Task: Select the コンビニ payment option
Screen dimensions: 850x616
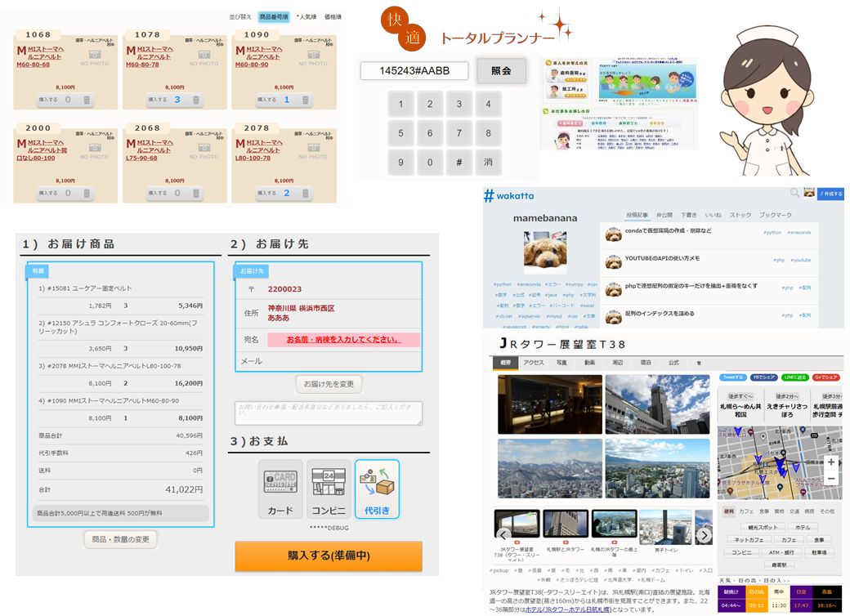Action: point(329,489)
